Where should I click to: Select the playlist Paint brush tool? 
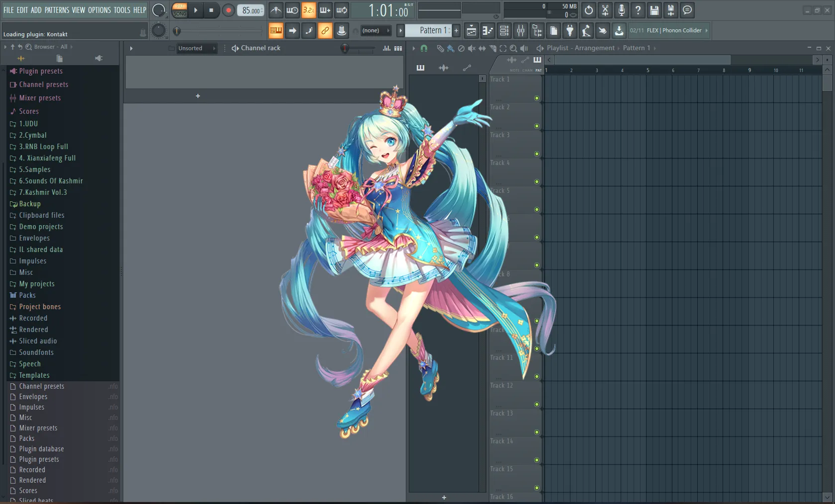(x=451, y=48)
